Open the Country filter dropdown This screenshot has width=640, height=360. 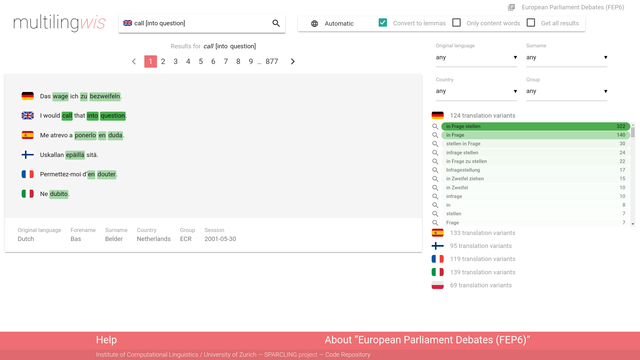point(476,91)
